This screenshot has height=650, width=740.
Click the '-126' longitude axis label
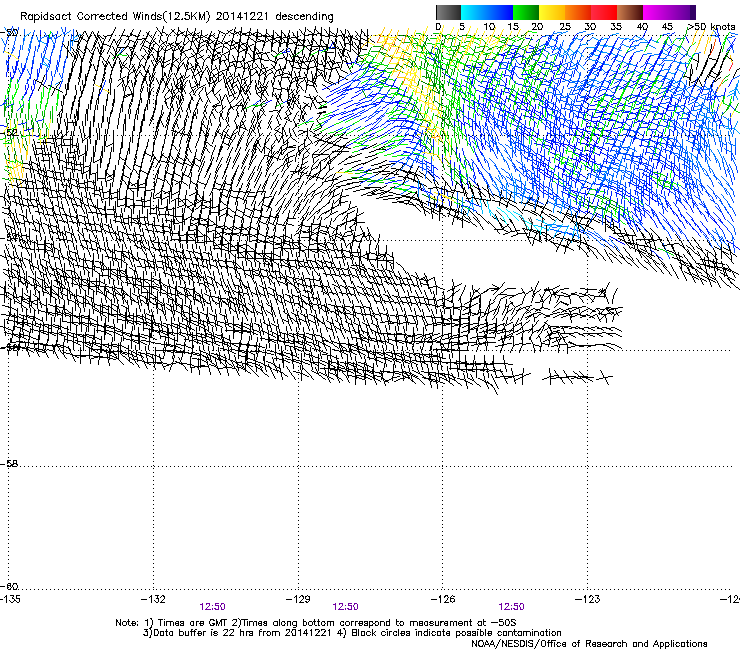coord(443,599)
